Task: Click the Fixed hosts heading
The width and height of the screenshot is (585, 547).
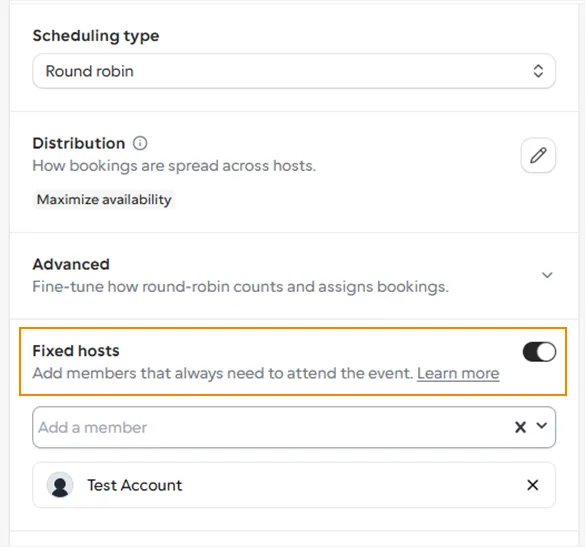Action: (x=76, y=351)
